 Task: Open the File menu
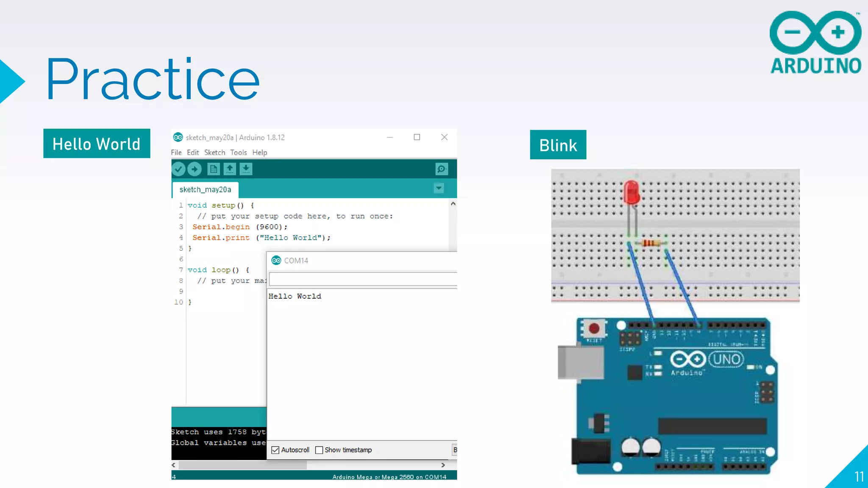(x=176, y=152)
